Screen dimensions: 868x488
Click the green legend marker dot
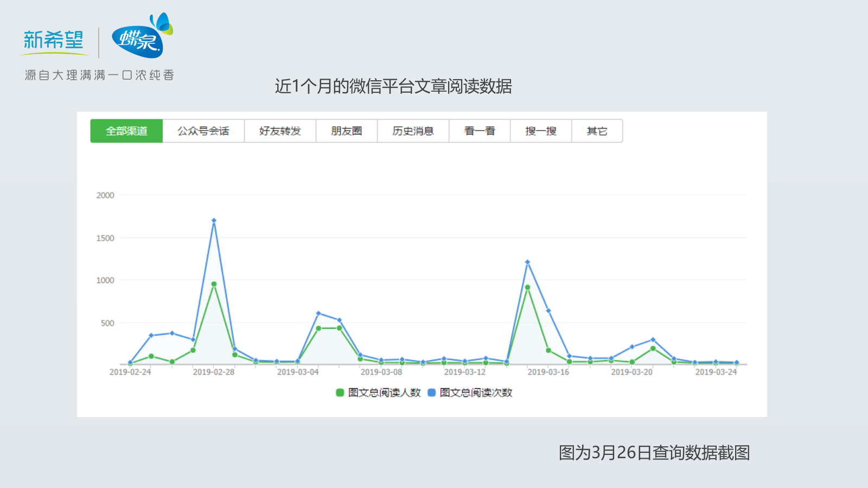[339, 392]
